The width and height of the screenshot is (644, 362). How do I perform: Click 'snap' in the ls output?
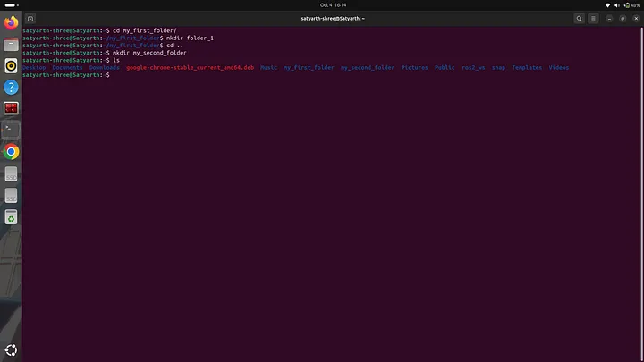tap(498, 67)
